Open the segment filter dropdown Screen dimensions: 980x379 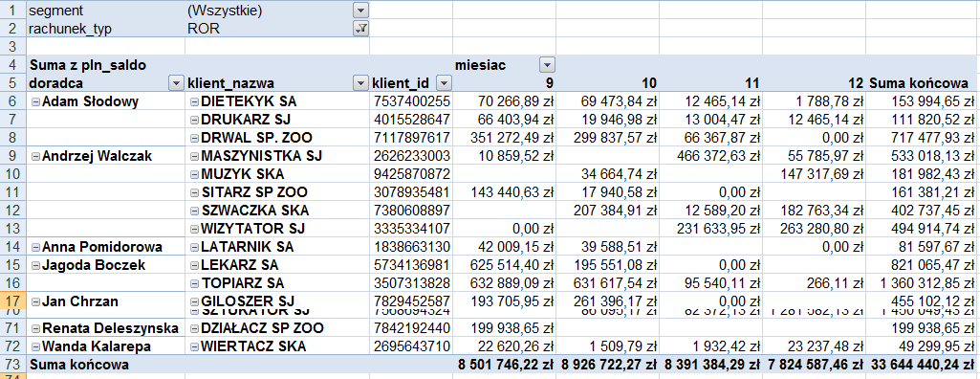click(x=360, y=11)
